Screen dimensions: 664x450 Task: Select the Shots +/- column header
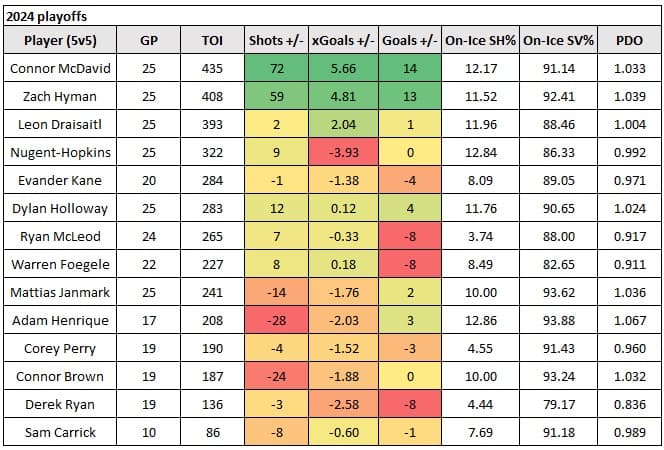[x=275, y=42]
